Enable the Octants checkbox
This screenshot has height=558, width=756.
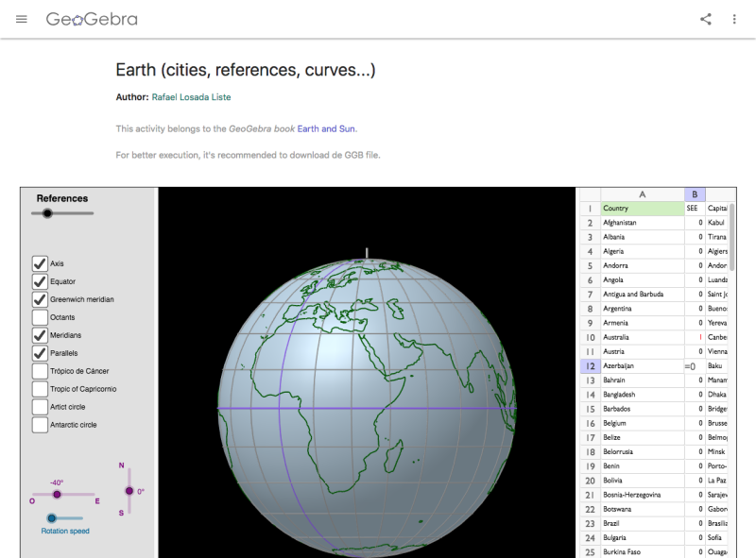pyautogui.click(x=39, y=317)
